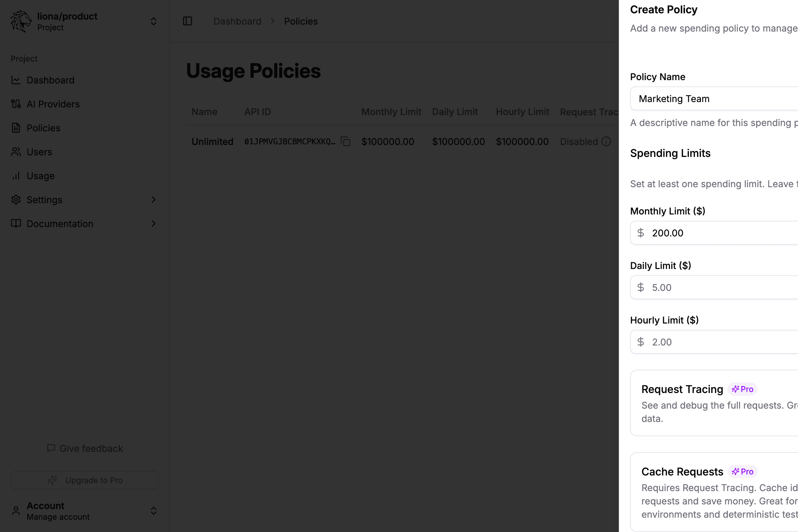Open Dashboard in the sidebar
798x532 pixels.
(x=85, y=80)
